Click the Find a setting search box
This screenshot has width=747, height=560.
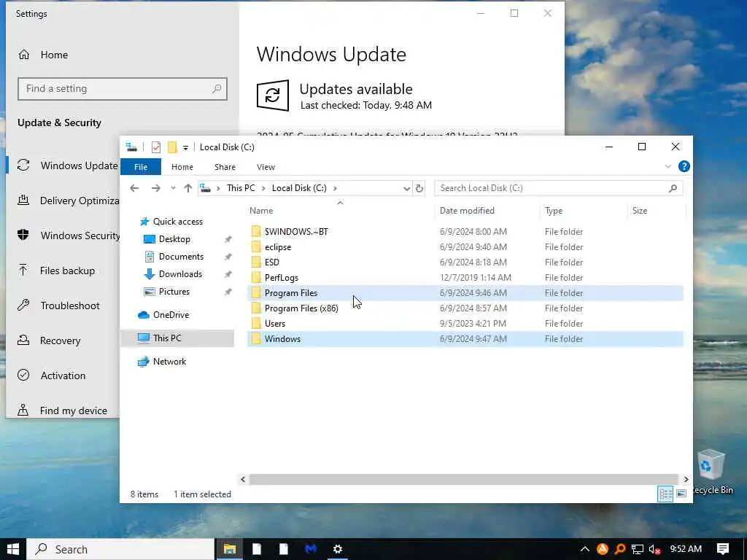coord(123,89)
